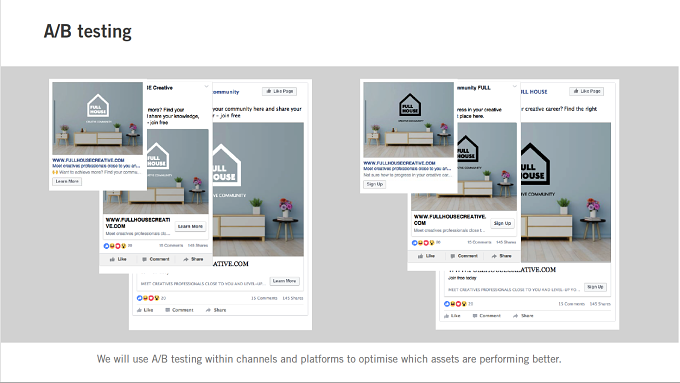Click Like icon on middle white-logo ad card

coord(112,259)
